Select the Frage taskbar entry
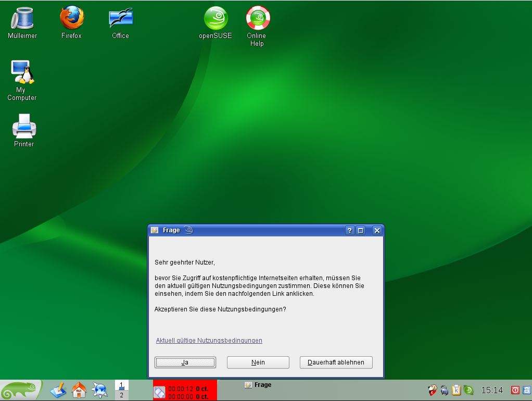The image size is (532, 401). 258,385
